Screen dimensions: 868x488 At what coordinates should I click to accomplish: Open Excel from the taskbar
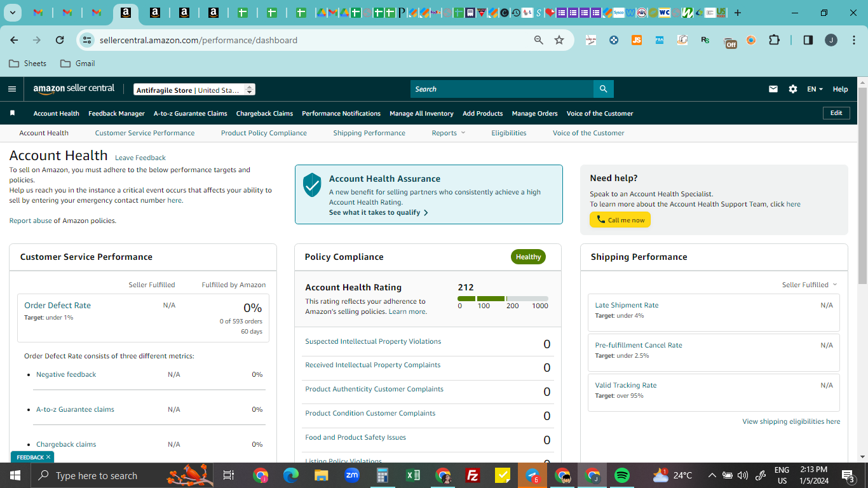413,475
